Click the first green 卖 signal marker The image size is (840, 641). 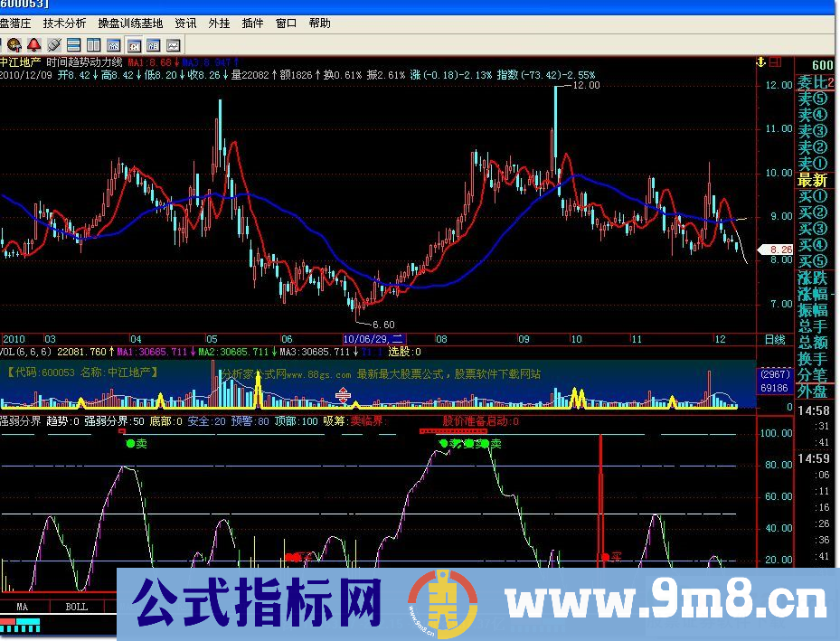pos(136,443)
